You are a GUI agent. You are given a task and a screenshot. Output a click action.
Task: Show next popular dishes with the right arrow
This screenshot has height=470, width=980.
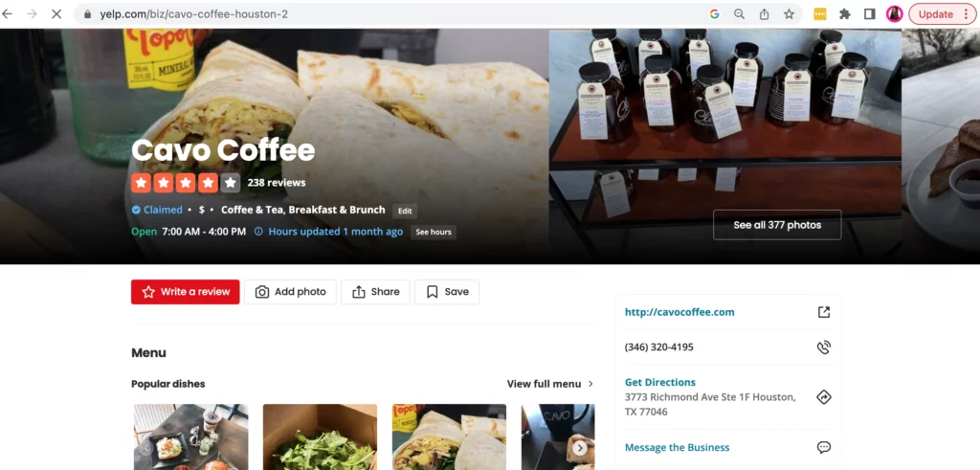(580, 447)
